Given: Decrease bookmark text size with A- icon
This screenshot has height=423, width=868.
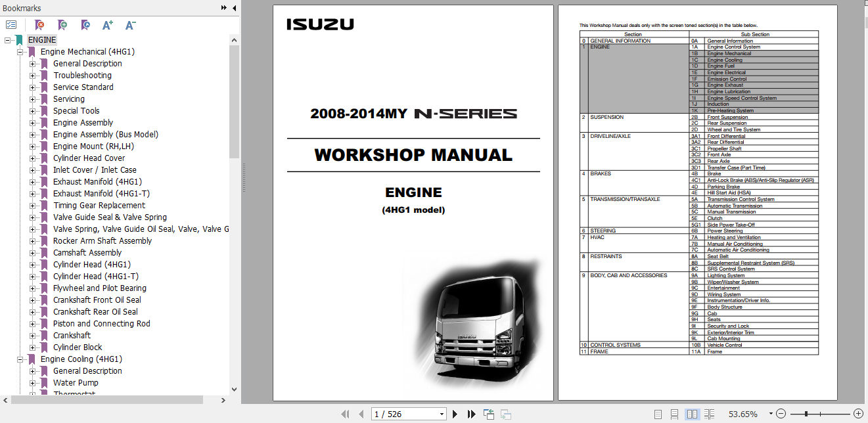Looking at the screenshot, I should [x=130, y=25].
